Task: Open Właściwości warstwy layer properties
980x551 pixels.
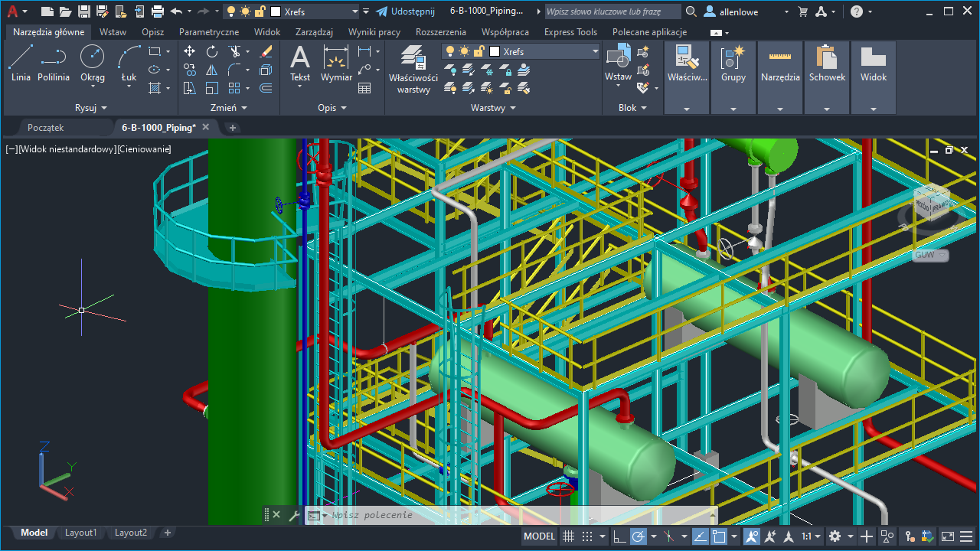Action: [413, 69]
